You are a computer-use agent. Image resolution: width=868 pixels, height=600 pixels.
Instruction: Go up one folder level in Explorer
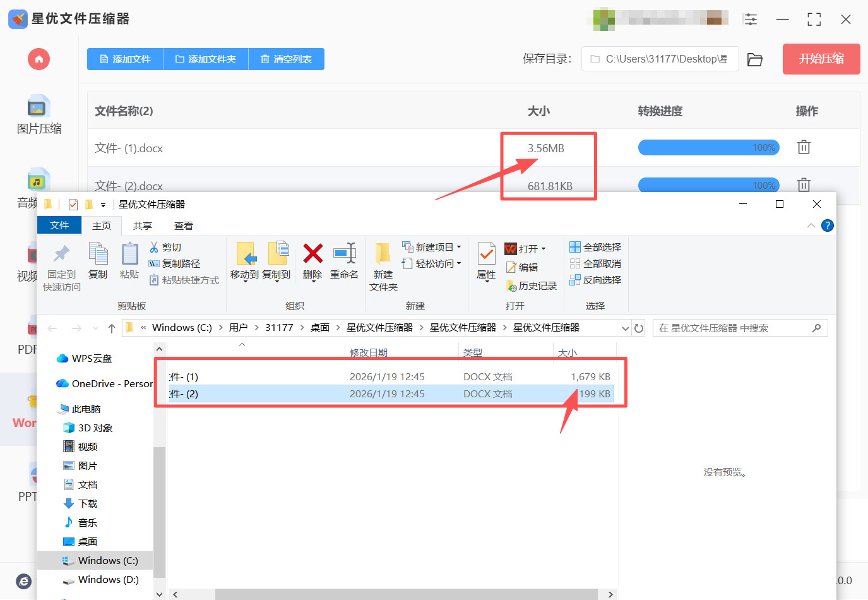coord(112,328)
